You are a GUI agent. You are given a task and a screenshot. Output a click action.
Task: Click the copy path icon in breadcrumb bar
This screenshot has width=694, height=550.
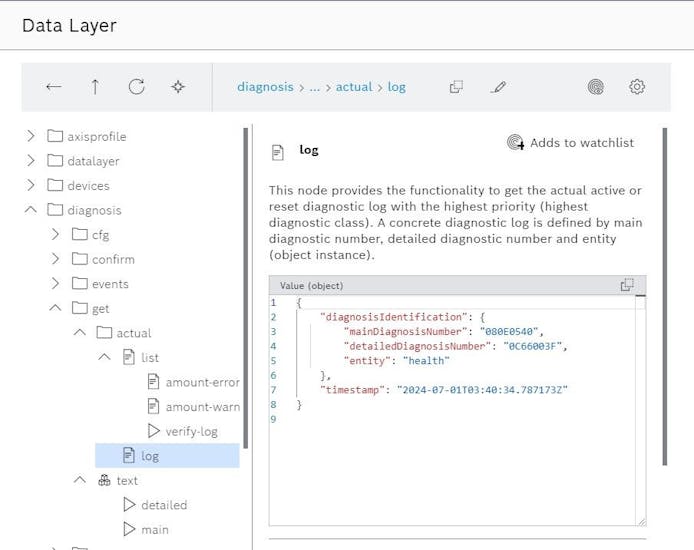pyautogui.click(x=456, y=87)
